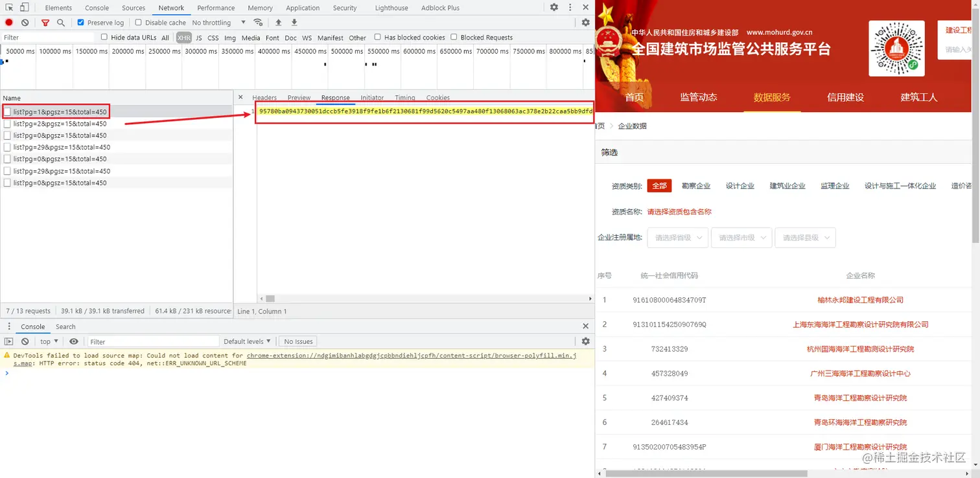Viewport: 980px width, 478px height.
Task: Open Network panel settings gear
Action: (x=586, y=22)
